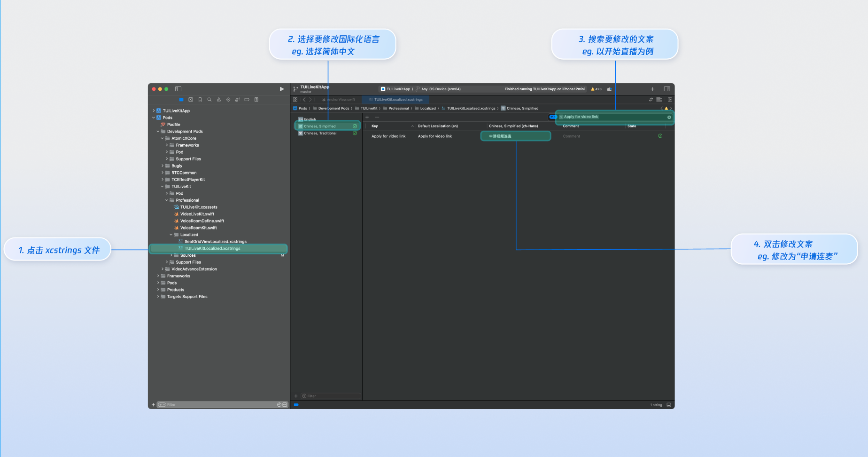Open the Report navigator icon
Image resolution: width=868 pixels, height=457 pixels.
click(x=256, y=100)
